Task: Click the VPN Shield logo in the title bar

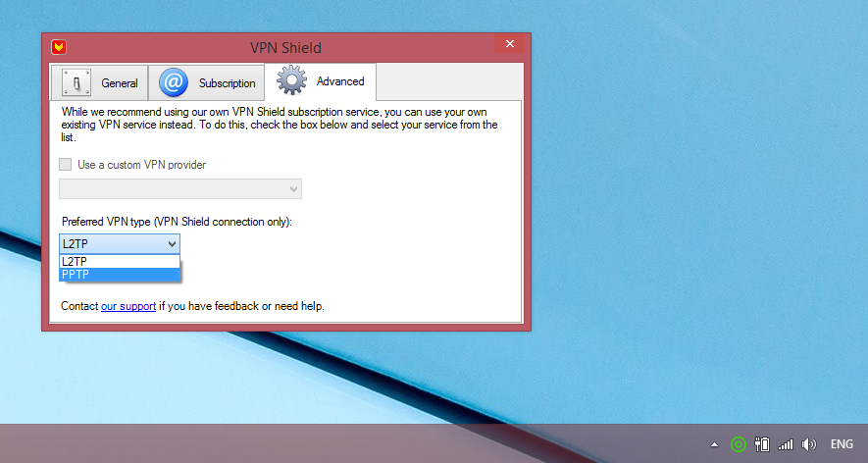Action: (x=59, y=47)
